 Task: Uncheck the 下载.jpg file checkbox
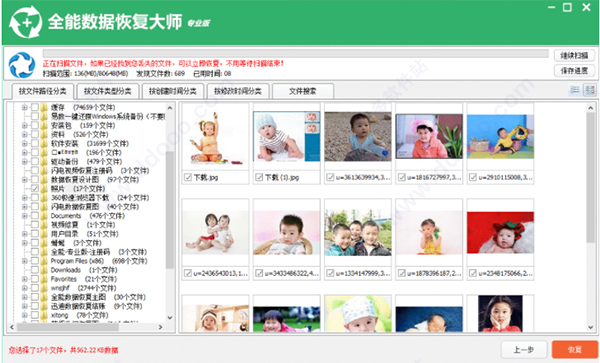[x=188, y=177]
